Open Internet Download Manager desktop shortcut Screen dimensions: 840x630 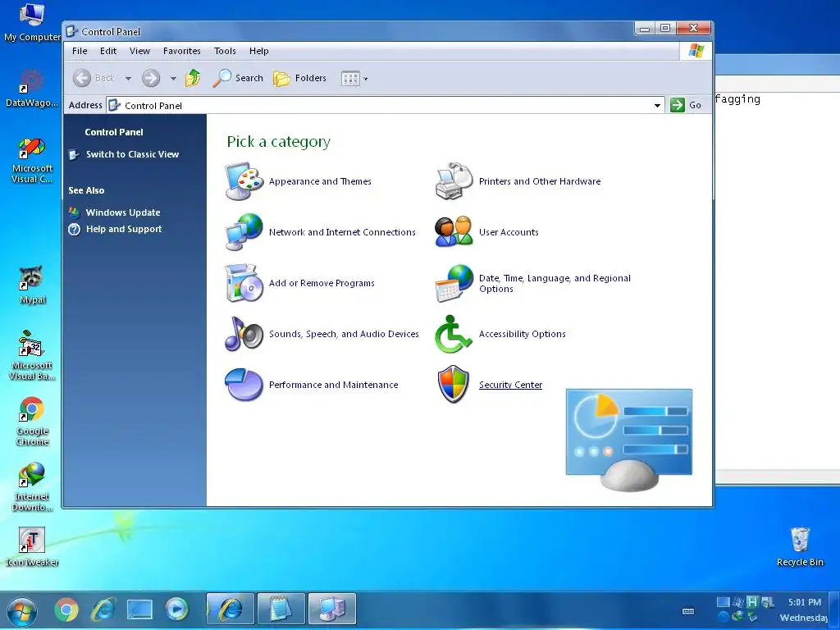[32, 486]
